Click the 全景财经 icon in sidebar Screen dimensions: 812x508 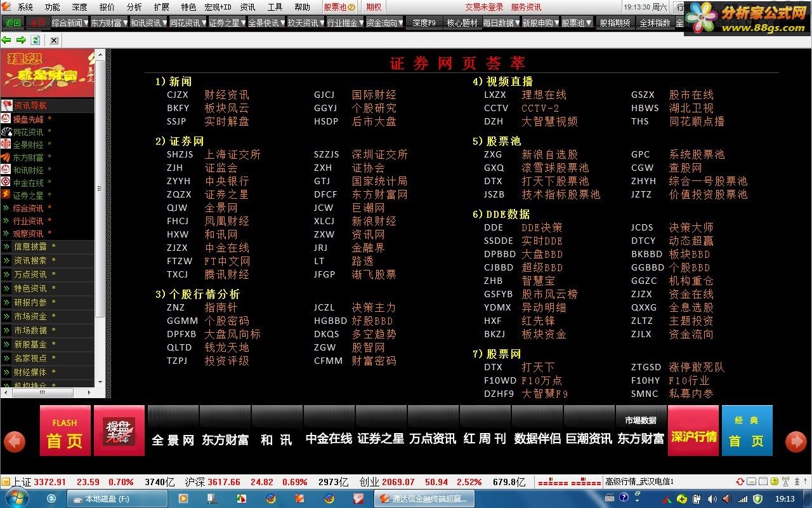coord(6,144)
